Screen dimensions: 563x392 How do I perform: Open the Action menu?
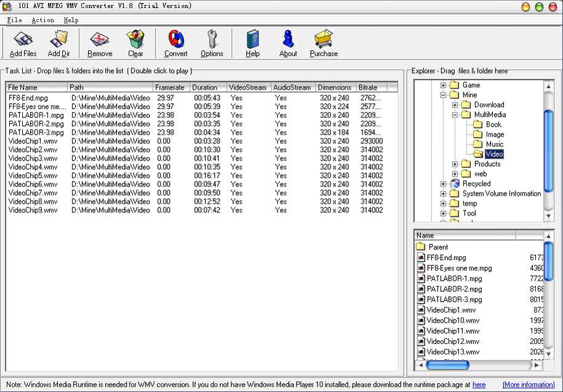click(x=43, y=20)
